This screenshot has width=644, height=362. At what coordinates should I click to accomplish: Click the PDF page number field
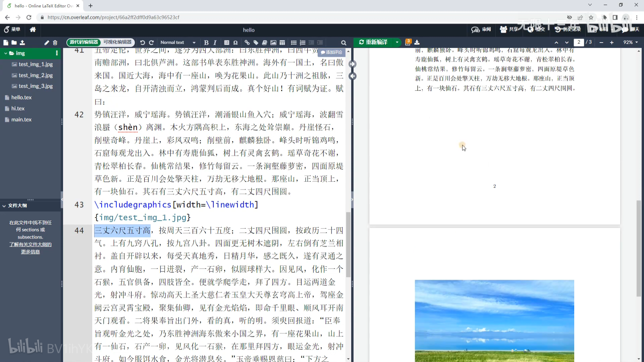click(x=579, y=42)
